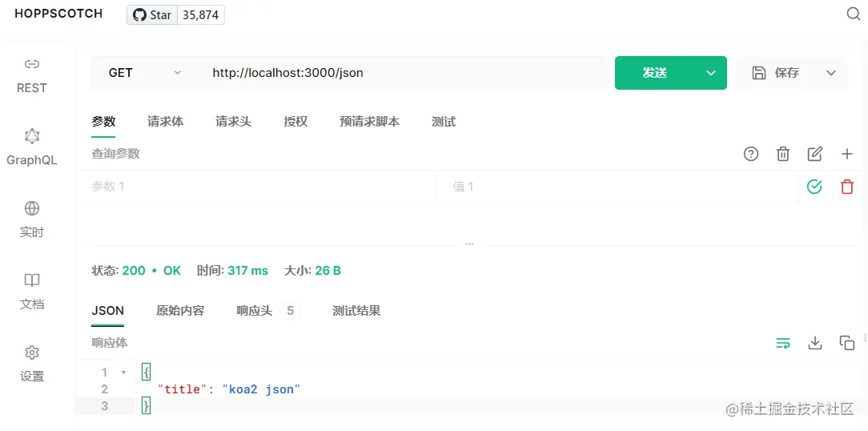
Task: Open the search icon at top right
Action: 854,14
